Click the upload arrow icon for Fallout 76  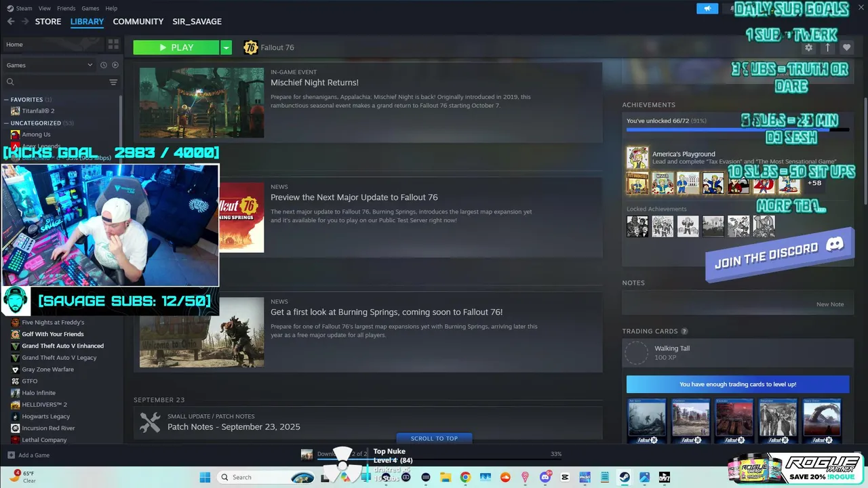pos(827,47)
